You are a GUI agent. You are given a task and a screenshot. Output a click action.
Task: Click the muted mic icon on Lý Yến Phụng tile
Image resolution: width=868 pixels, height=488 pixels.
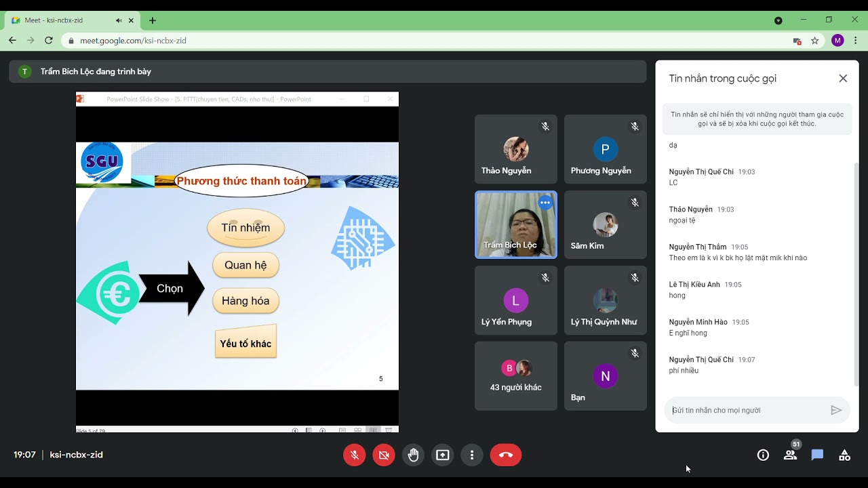tap(545, 278)
